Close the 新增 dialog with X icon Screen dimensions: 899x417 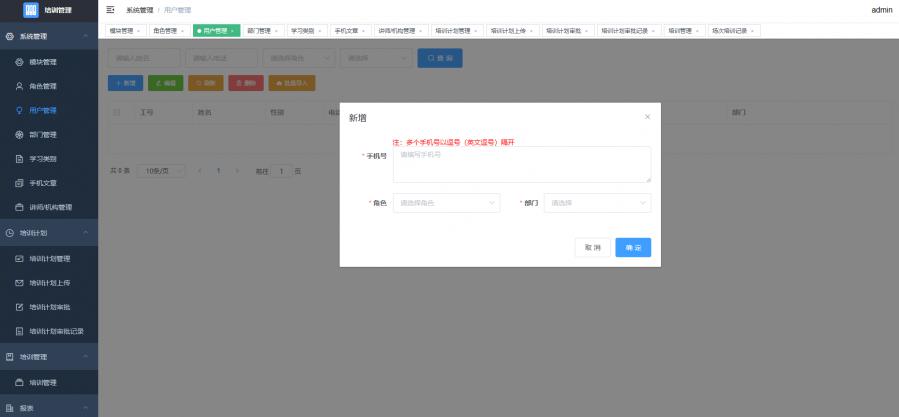pyautogui.click(x=647, y=117)
